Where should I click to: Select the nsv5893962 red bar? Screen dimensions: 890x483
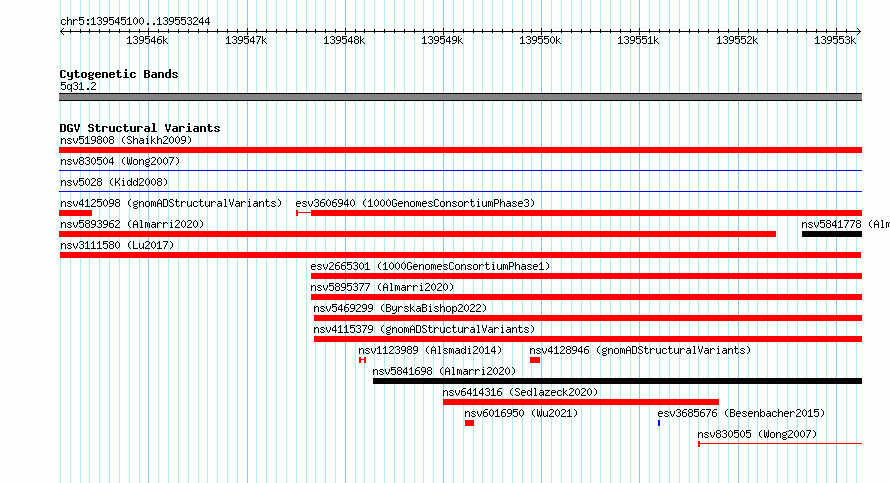click(417, 234)
